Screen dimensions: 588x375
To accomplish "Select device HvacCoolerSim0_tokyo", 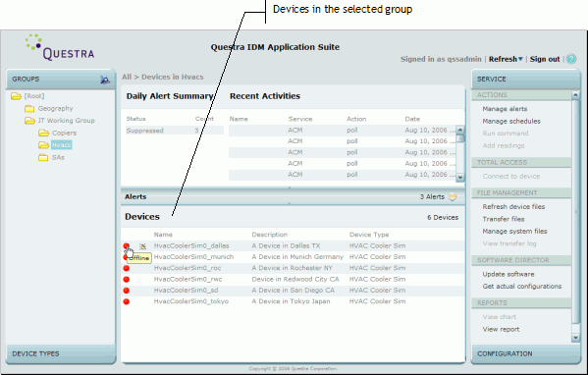I will click(191, 301).
